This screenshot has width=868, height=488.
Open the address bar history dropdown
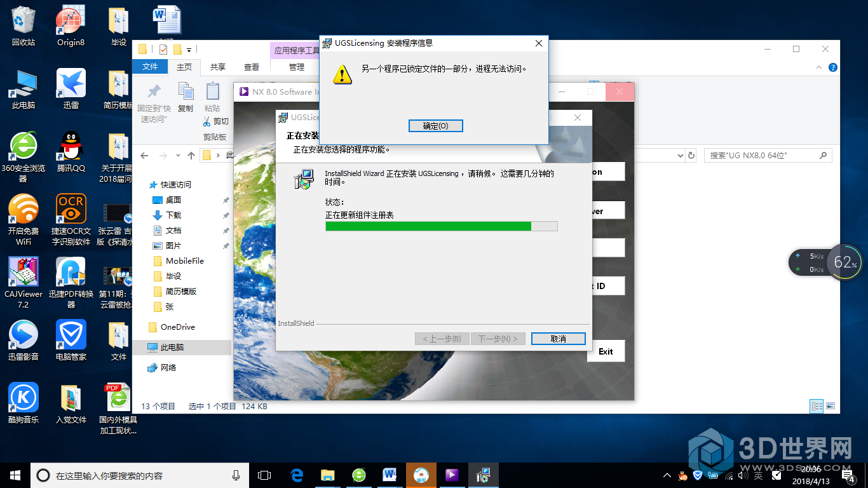[x=680, y=155]
